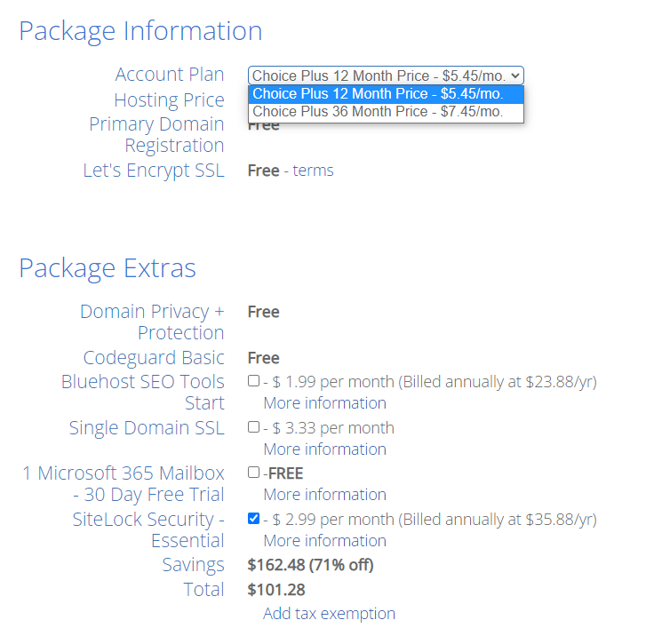Click the Package Information heading
The width and height of the screenshot is (646, 644).
point(141,31)
